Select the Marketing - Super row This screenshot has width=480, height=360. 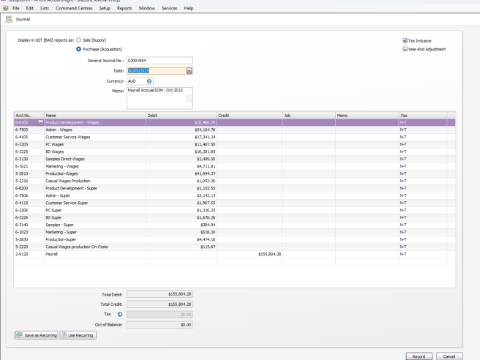234,232
